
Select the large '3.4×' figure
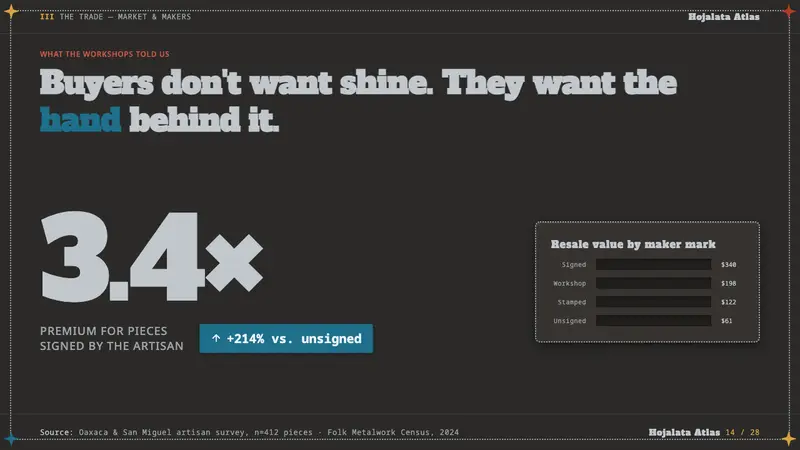click(x=152, y=256)
